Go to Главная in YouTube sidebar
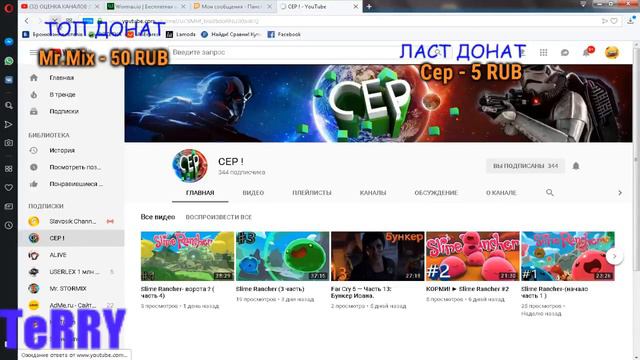640x360 pixels. pos(71,78)
